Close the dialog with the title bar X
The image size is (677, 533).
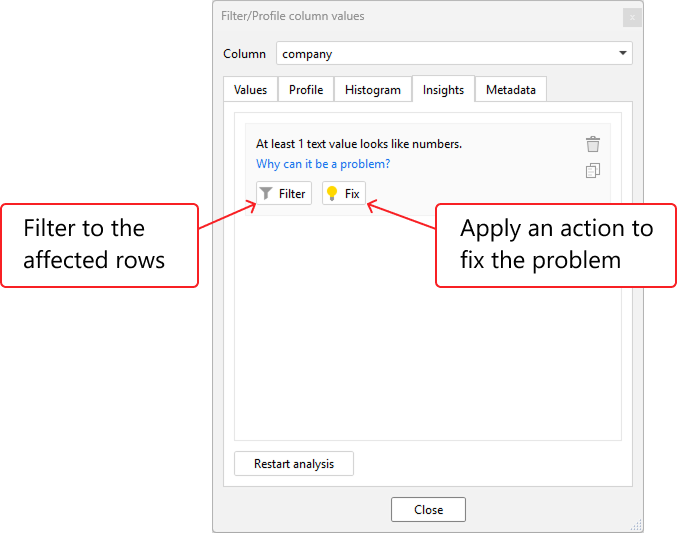632,18
